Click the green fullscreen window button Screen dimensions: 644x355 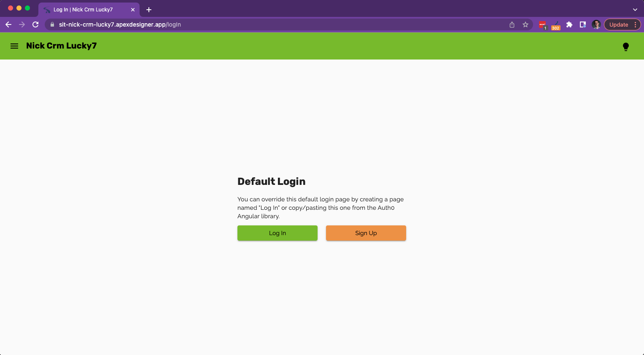27,8
